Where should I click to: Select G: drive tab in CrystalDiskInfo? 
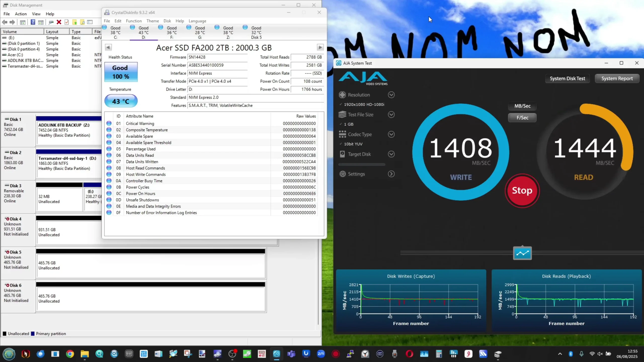point(200,32)
